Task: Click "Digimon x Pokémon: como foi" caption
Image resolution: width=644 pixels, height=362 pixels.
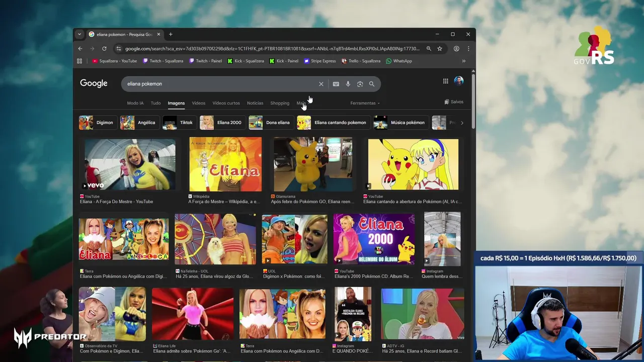Action: (x=294, y=277)
